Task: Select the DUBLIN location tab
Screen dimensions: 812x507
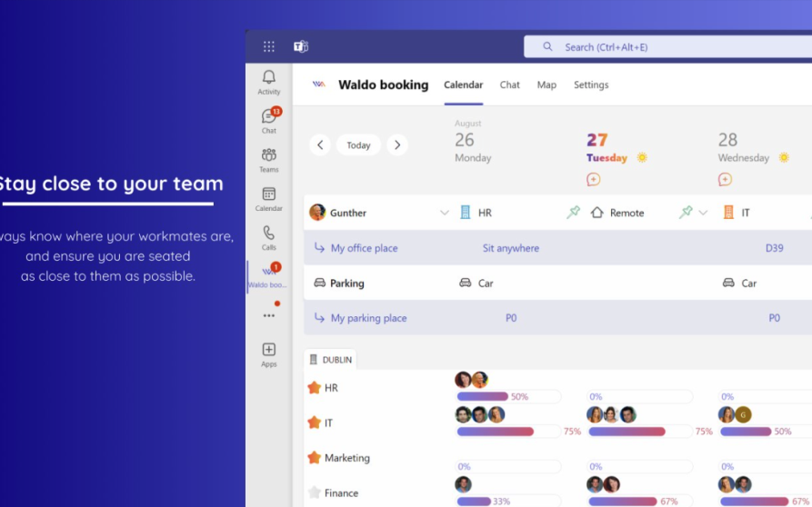Action: pos(330,360)
